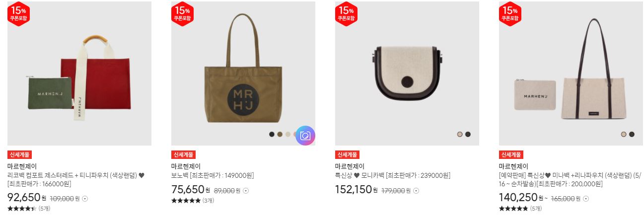Click 15% coupon badge on 모니카백
644x223 pixels.
click(x=346, y=13)
